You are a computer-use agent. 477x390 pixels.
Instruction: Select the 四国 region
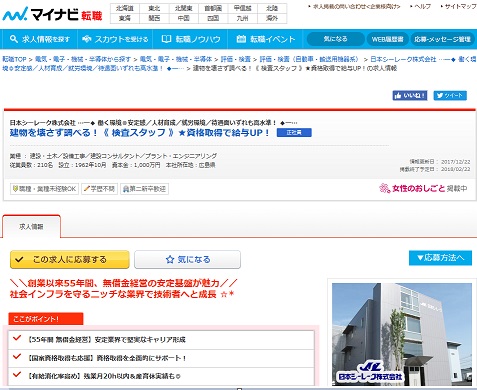(x=213, y=18)
